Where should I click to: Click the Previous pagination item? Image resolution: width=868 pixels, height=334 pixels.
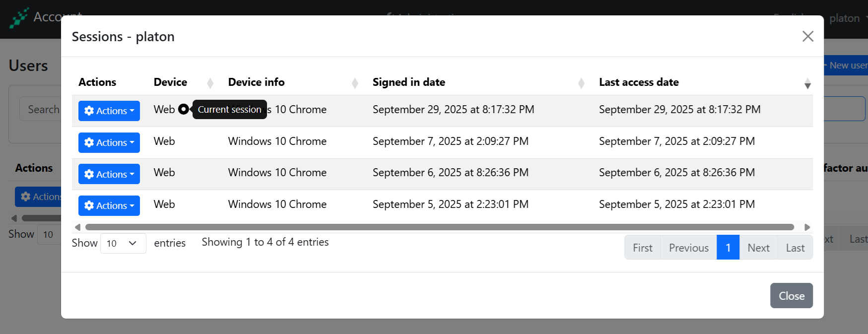(688, 248)
